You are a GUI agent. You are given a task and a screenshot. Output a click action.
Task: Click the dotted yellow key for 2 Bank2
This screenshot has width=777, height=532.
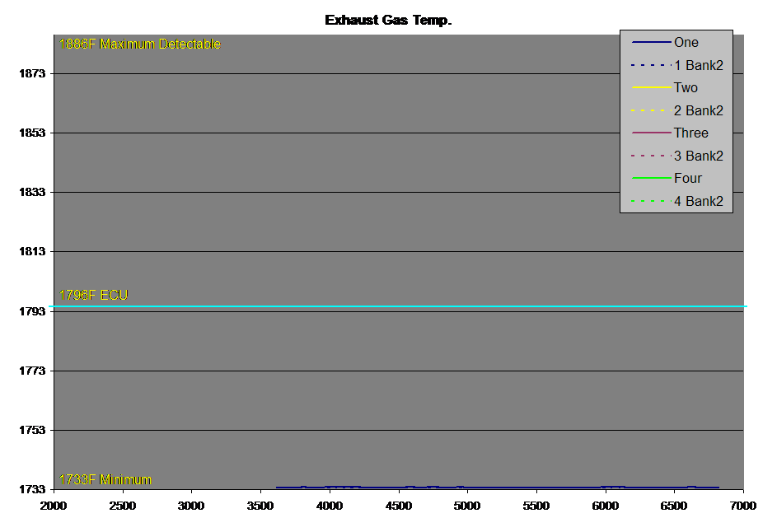[x=651, y=110]
